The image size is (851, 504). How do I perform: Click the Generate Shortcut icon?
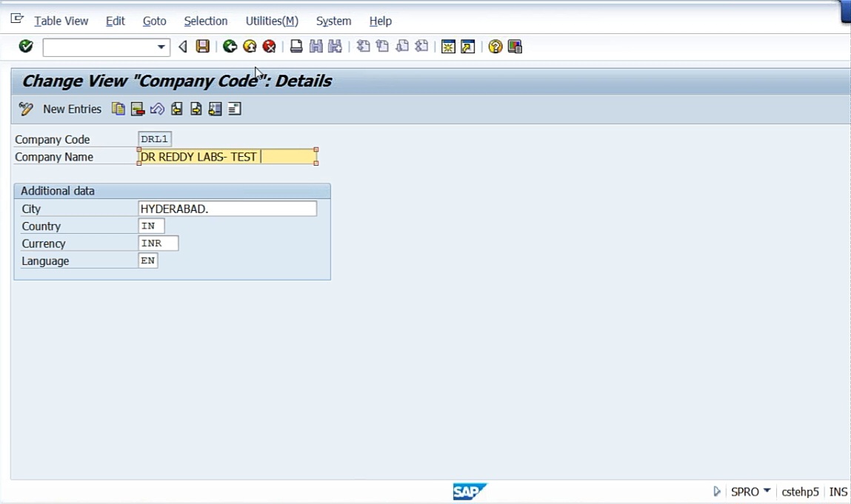pos(468,47)
